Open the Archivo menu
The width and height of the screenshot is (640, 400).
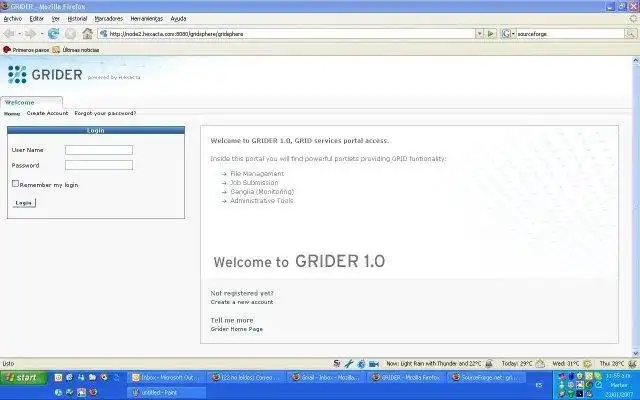click(13, 19)
